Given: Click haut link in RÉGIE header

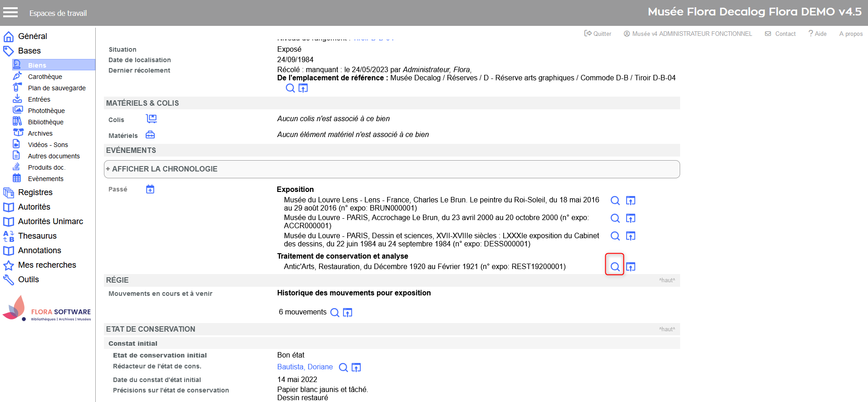Looking at the screenshot, I should coord(667,280).
